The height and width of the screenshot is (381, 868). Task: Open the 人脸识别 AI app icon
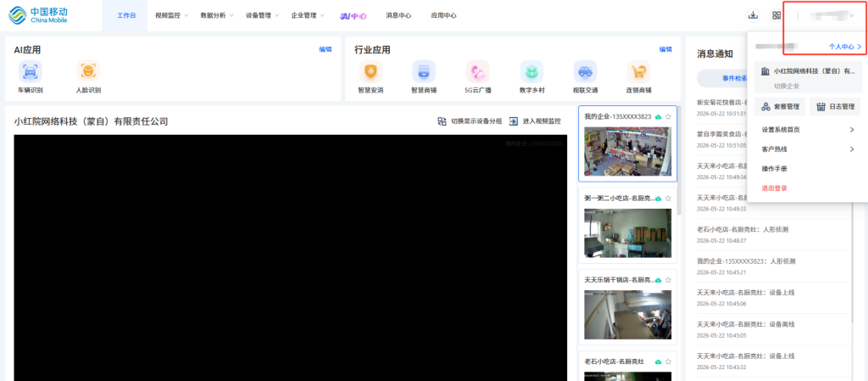(x=88, y=71)
